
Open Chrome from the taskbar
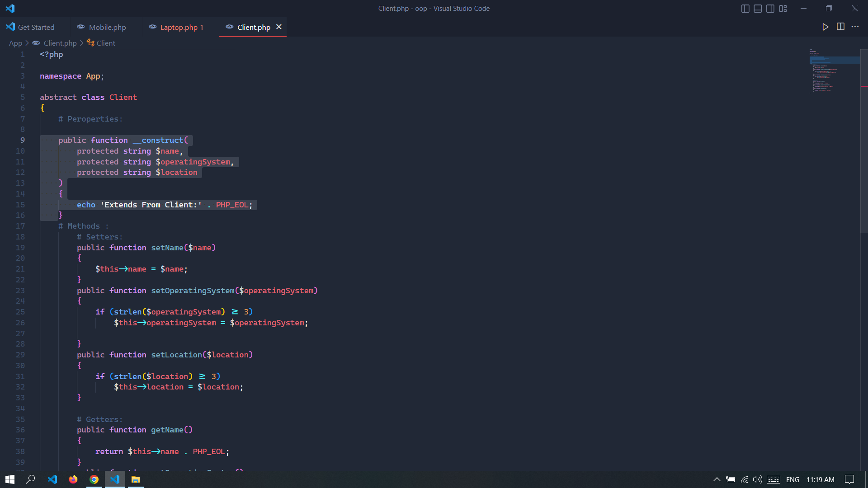coord(94,479)
